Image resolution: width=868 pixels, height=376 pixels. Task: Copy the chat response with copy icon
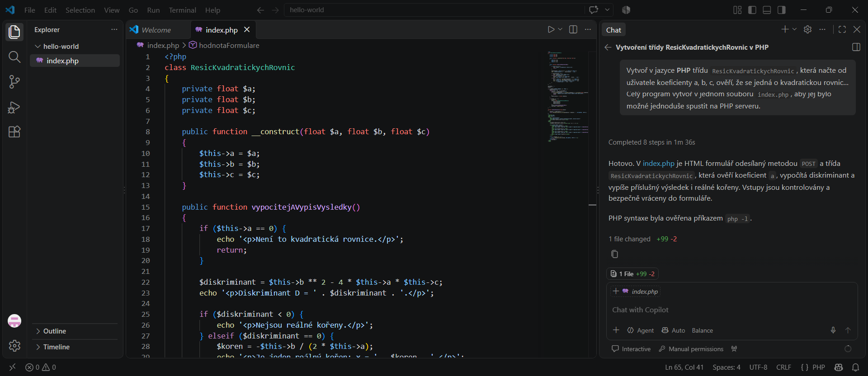[614, 254]
